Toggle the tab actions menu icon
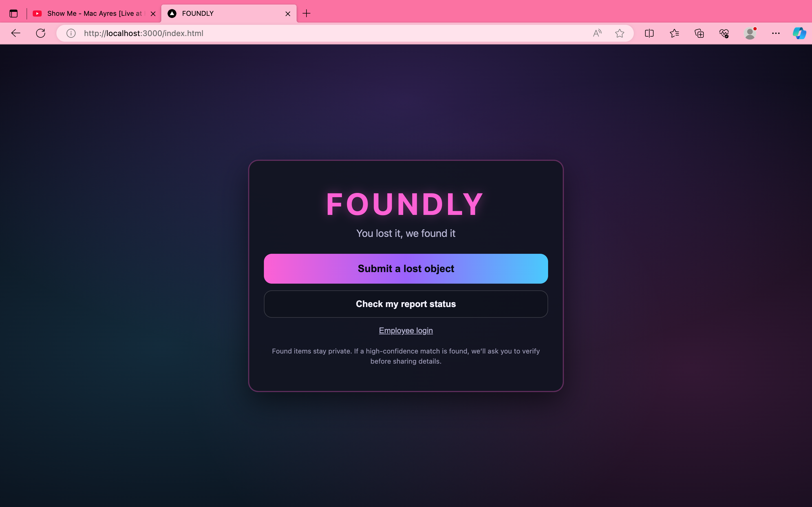Viewport: 812px width, 507px height. [14, 14]
